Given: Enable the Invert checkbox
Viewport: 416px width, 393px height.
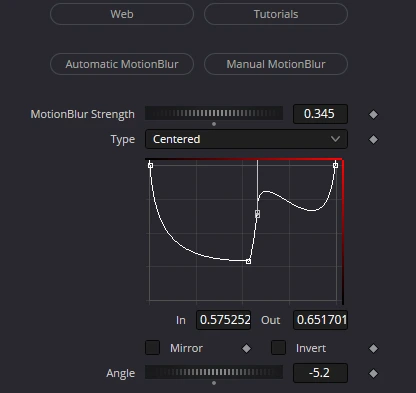Looking at the screenshot, I should [x=278, y=347].
